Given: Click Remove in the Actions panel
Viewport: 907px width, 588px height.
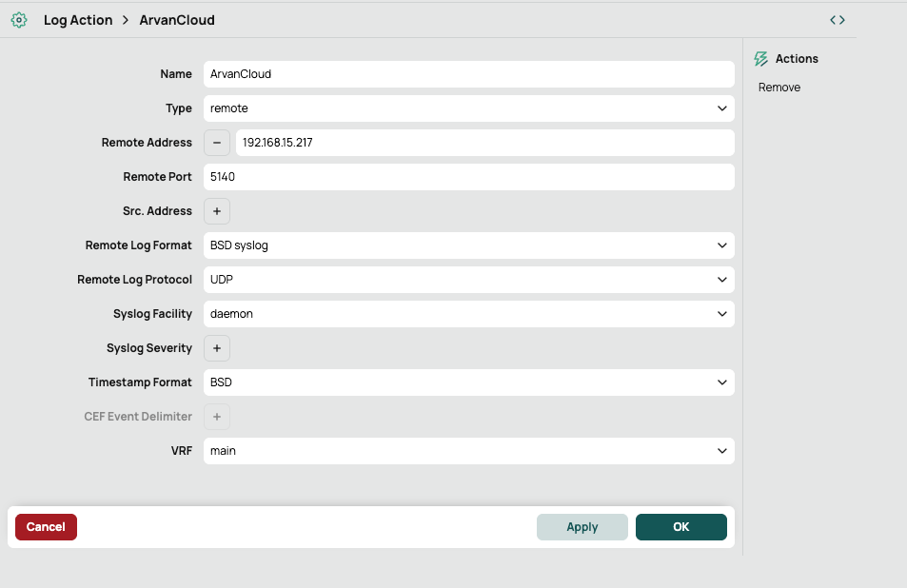Looking at the screenshot, I should click(779, 88).
